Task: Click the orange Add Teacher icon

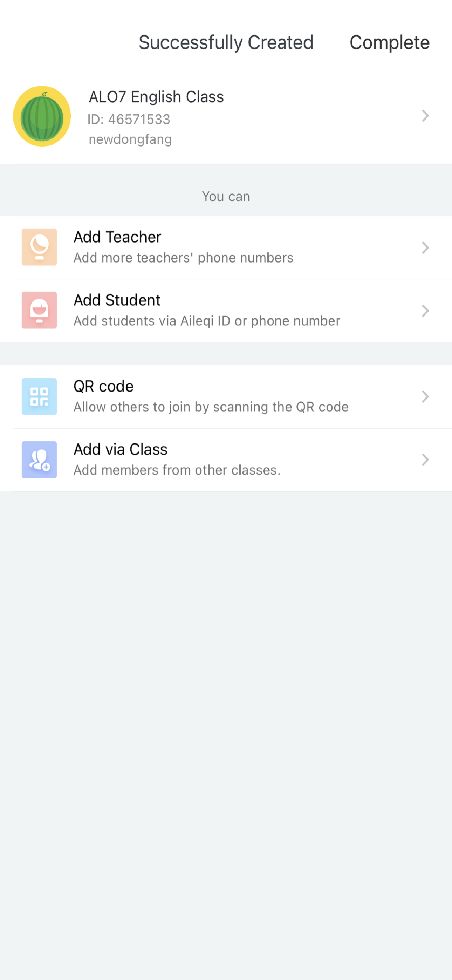Action: pos(39,247)
